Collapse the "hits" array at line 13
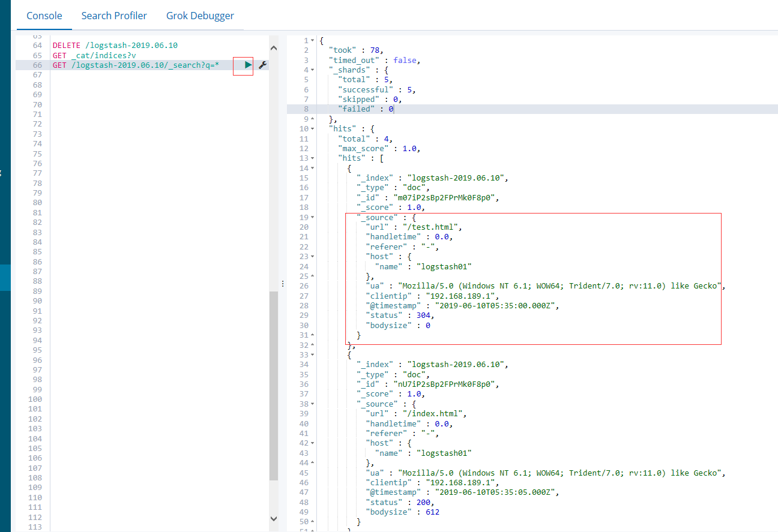Viewport: 778px width, 532px height. 313,158
